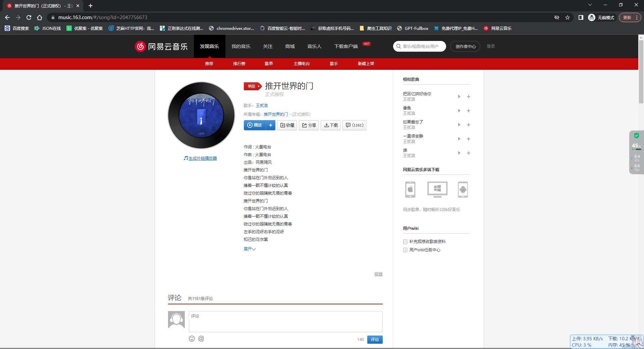Play similar song 把回忆拼好给你

pyautogui.click(x=459, y=97)
